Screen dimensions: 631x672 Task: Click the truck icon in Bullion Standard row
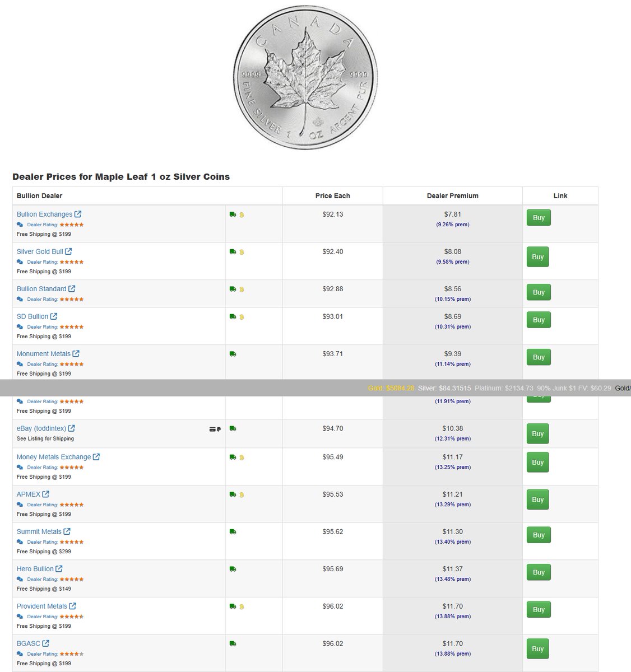point(233,289)
